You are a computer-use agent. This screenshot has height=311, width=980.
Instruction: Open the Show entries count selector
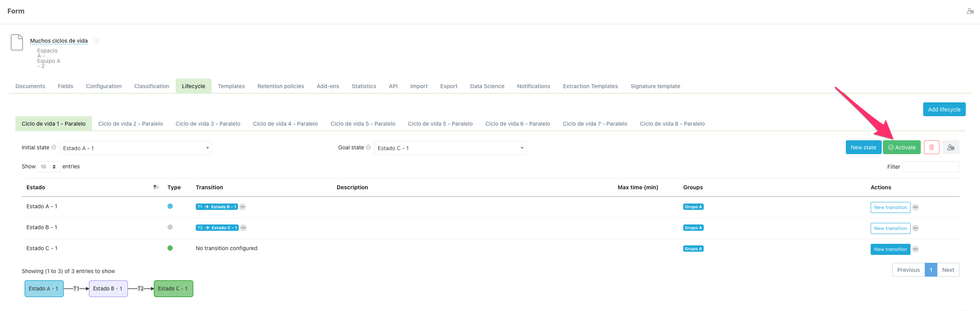(x=49, y=167)
